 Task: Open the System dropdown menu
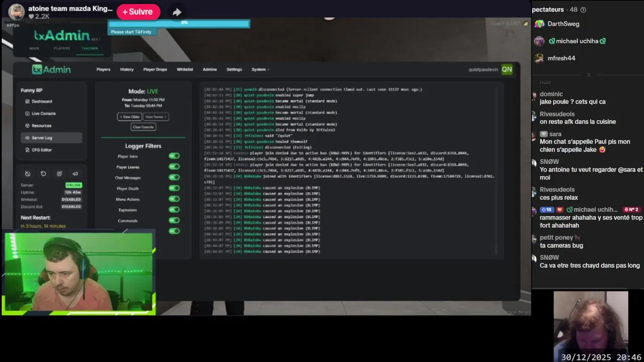tap(260, 69)
